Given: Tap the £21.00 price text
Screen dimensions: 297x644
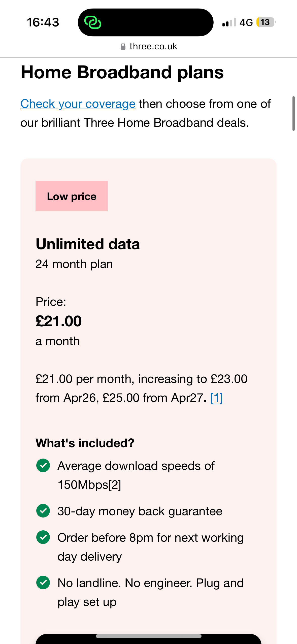Looking at the screenshot, I should (59, 321).
